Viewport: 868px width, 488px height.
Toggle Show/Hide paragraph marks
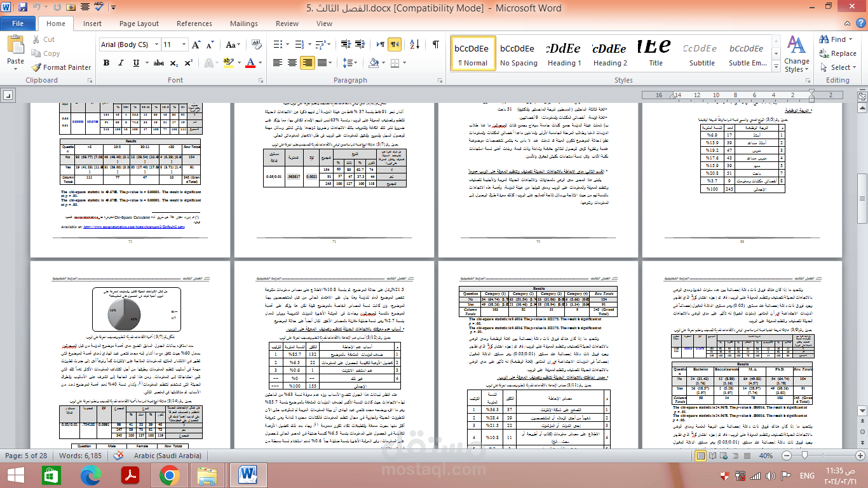(435, 44)
